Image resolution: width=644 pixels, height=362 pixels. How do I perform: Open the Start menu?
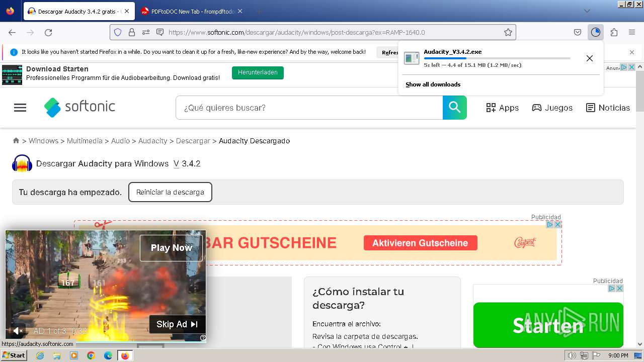14,355
